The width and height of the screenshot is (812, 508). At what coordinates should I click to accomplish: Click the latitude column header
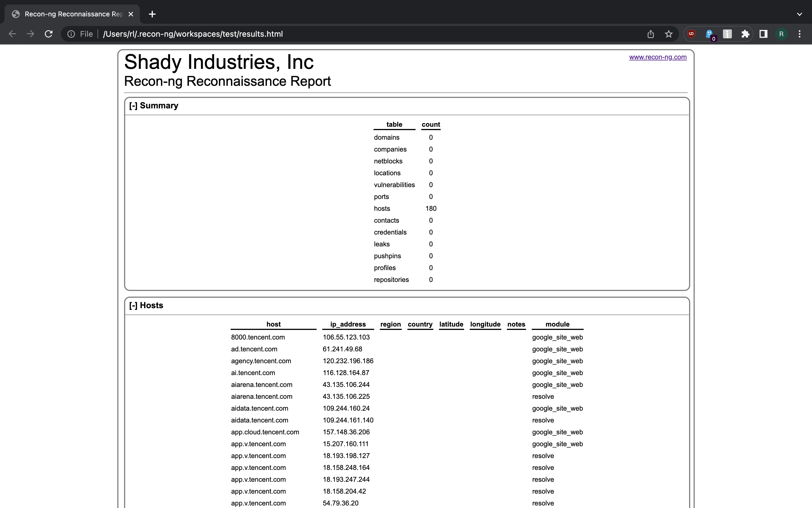[x=451, y=324]
